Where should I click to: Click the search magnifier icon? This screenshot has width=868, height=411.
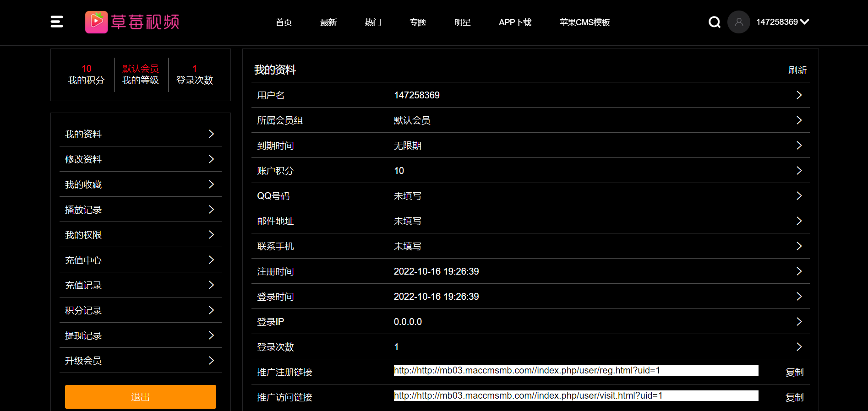coord(714,22)
